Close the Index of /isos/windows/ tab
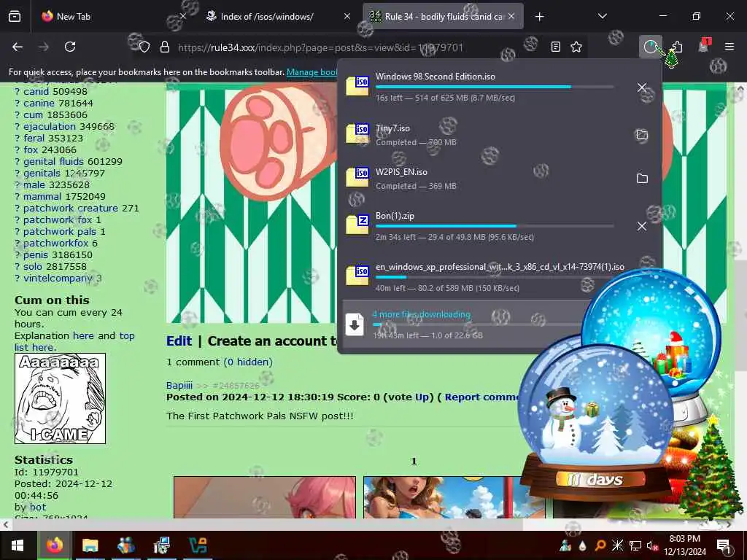The height and width of the screenshot is (560, 747). point(347,17)
